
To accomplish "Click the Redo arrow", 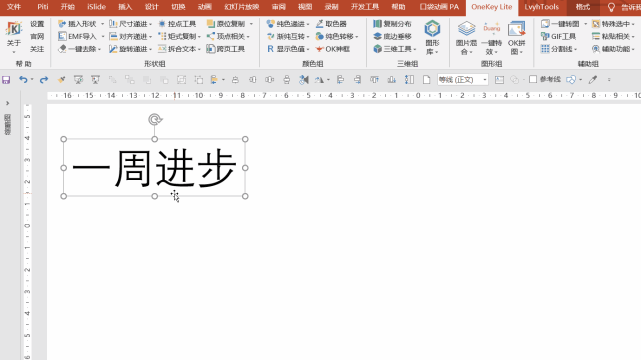I will [x=44, y=80].
